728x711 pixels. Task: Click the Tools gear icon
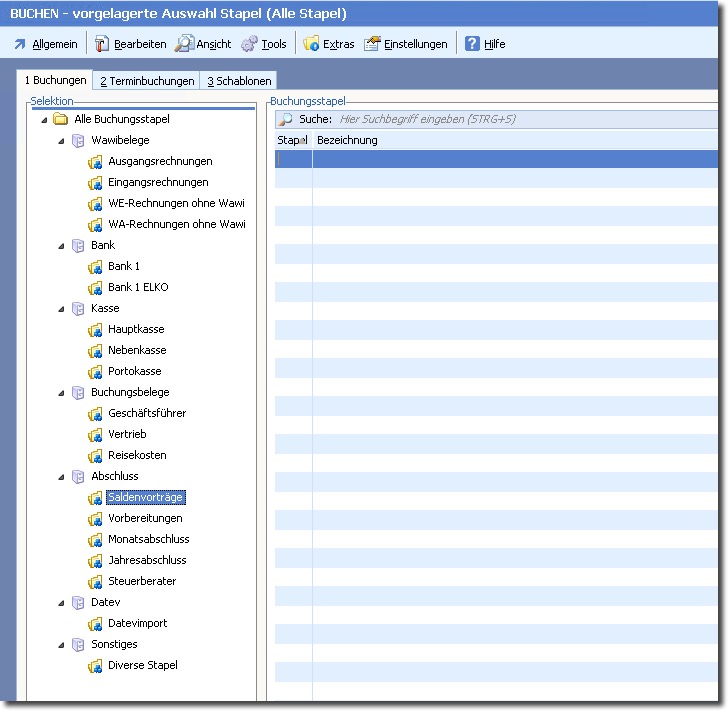(x=249, y=44)
